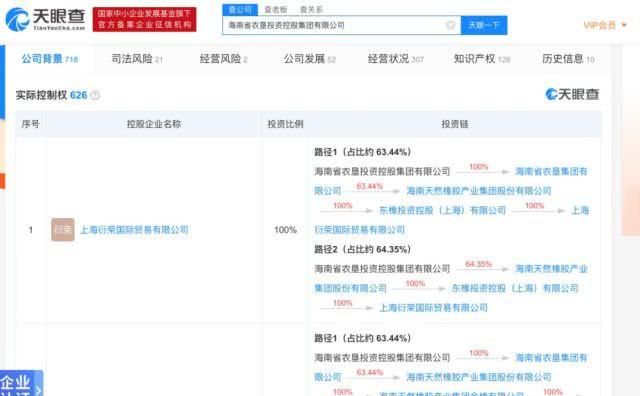This screenshot has width=640, height=396.
Task: Open 东橡投资控股（上海）有限公司 link in first row 路径1
Action: (x=442, y=210)
